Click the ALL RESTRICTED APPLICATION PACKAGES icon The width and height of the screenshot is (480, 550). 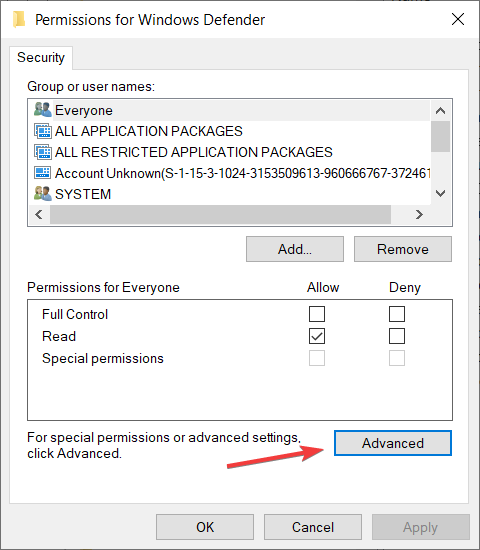[x=42, y=152]
